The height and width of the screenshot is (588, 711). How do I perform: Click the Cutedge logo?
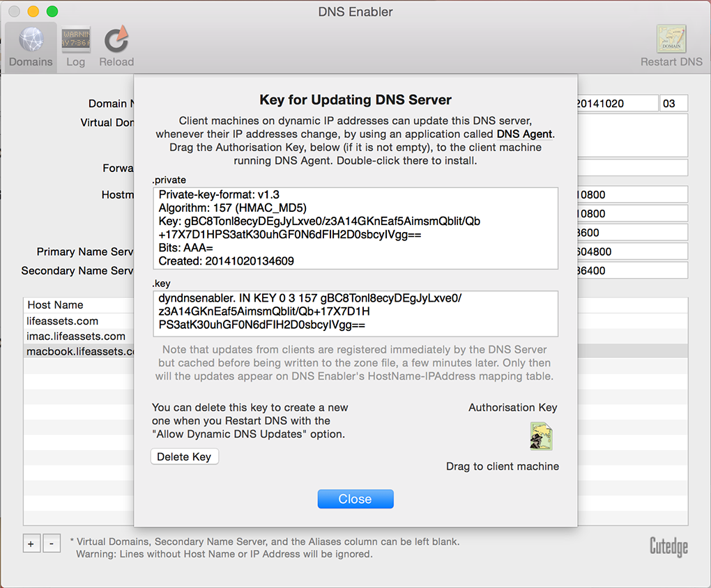(668, 546)
